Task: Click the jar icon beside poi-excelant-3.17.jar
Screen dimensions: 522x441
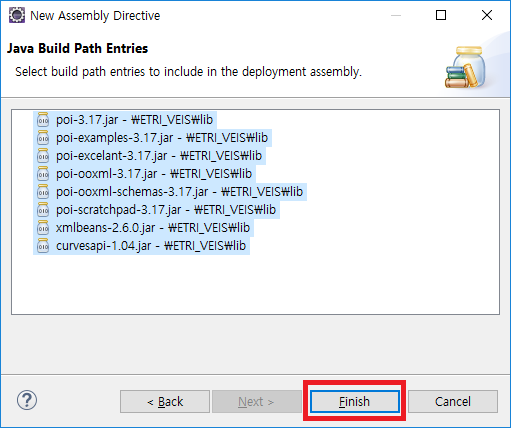Action: coord(43,156)
